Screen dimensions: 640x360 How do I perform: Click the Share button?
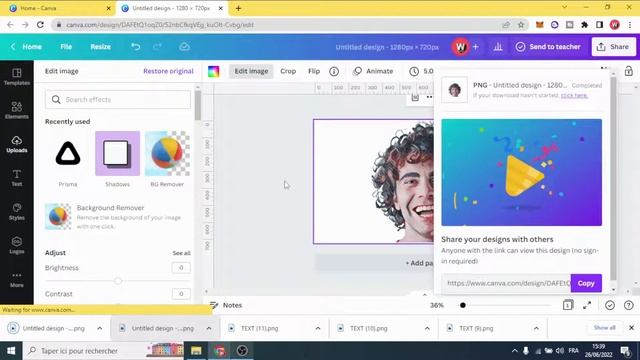(613, 47)
